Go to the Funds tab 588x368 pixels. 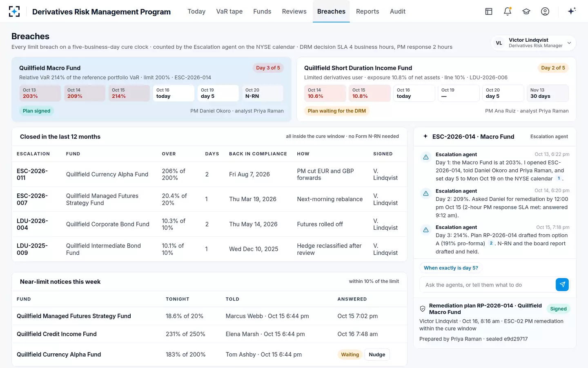(x=262, y=11)
